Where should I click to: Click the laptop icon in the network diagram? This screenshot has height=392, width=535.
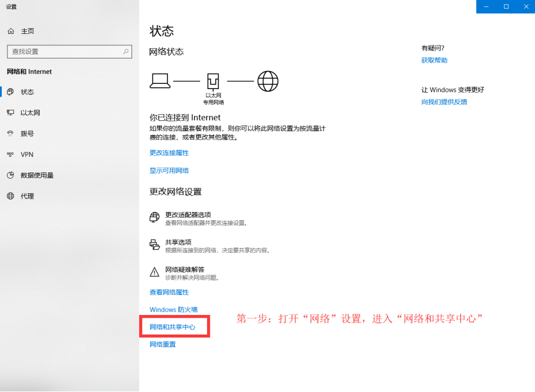pyautogui.click(x=159, y=81)
